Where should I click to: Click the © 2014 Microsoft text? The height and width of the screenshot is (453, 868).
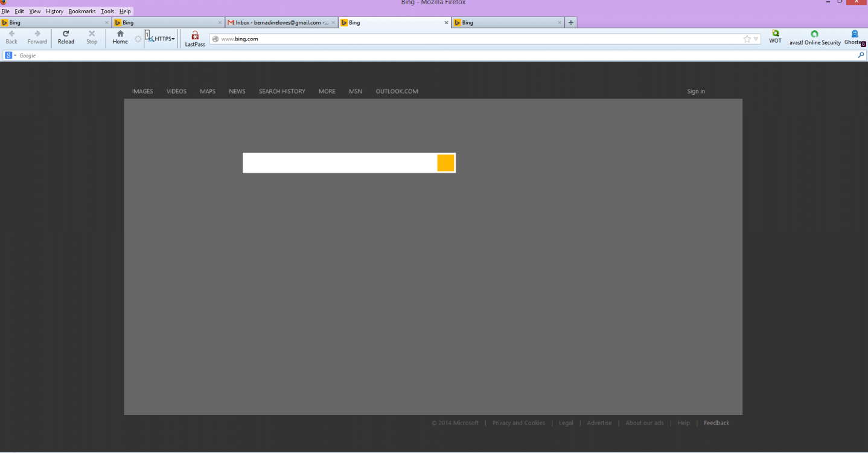click(455, 423)
